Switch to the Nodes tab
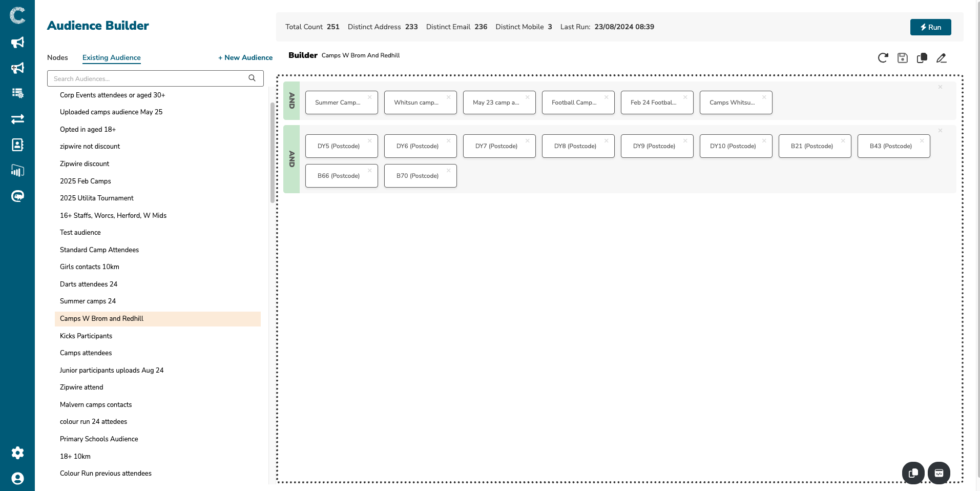Image resolution: width=980 pixels, height=491 pixels. click(x=57, y=57)
